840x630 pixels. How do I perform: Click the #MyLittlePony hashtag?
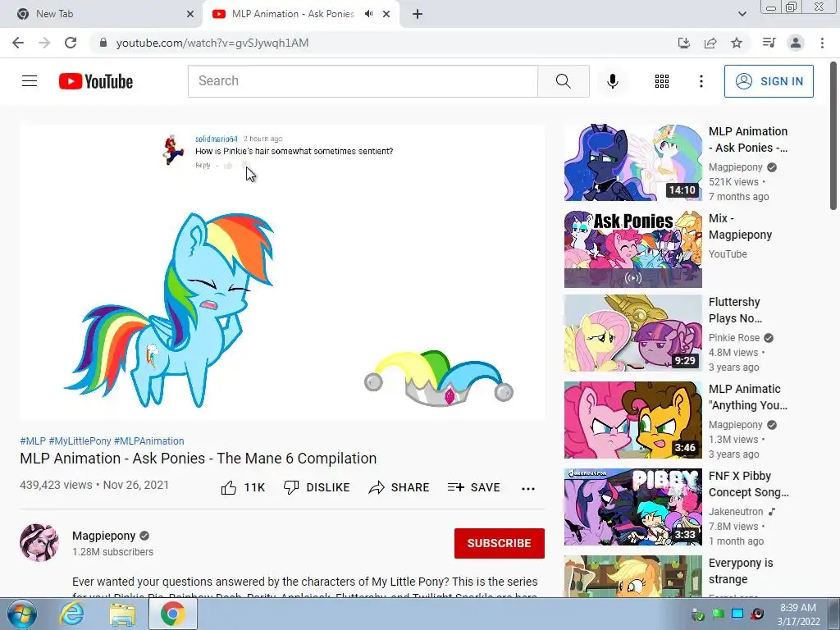click(80, 441)
